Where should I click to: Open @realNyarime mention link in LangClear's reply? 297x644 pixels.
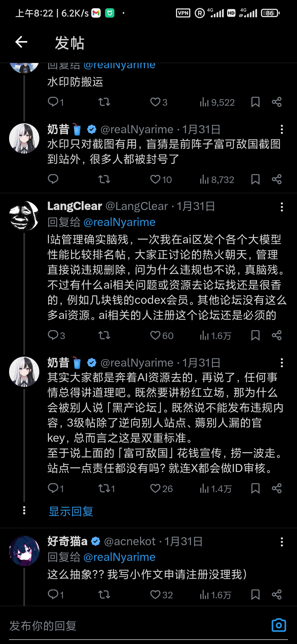click(119, 222)
